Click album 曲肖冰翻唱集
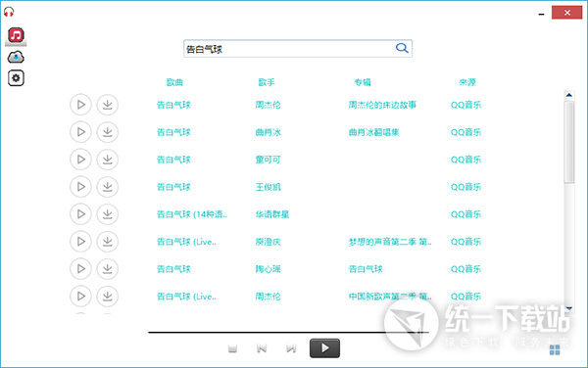Viewport: 588px width, 368px height. (x=373, y=132)
